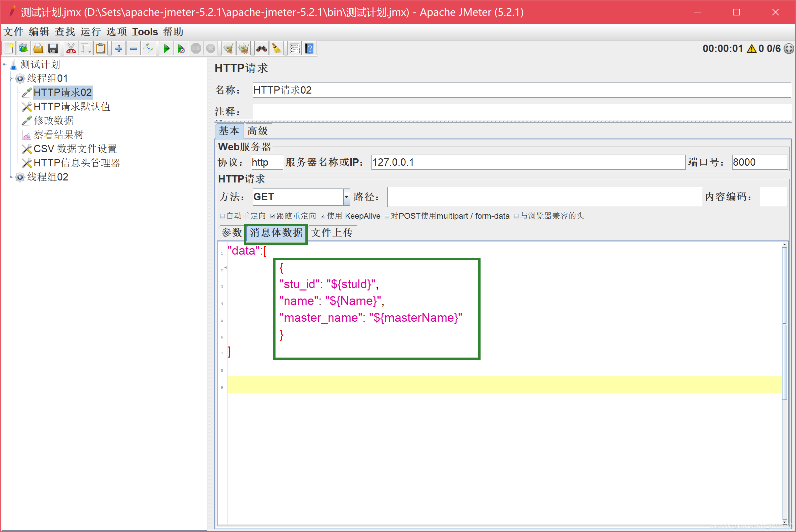Open the GET method dropdown
This screenshot has height=532, width=796.
pyautogui.click(x=346, y=197)
